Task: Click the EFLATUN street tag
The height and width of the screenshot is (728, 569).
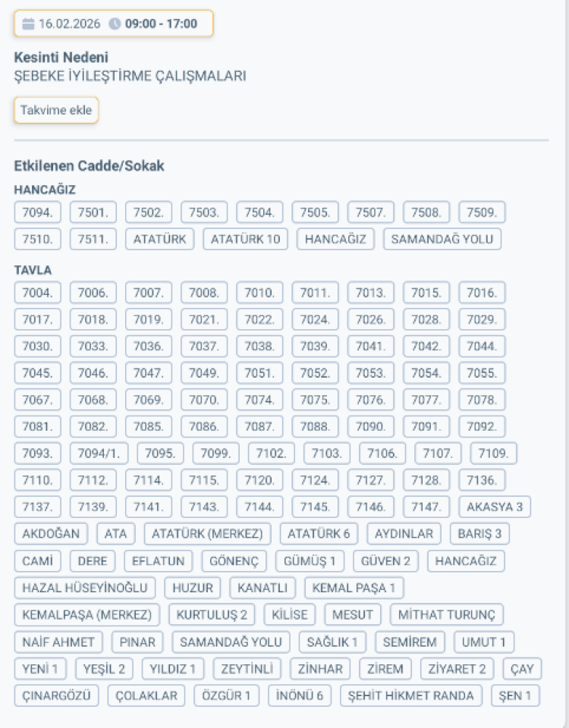Action: (x=159, y=561)
